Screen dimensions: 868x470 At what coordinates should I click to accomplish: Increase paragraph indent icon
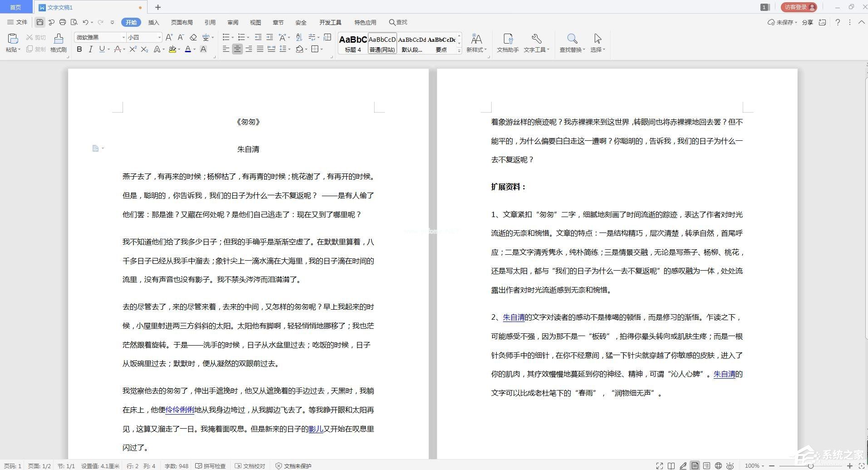(x=270, y=37)
